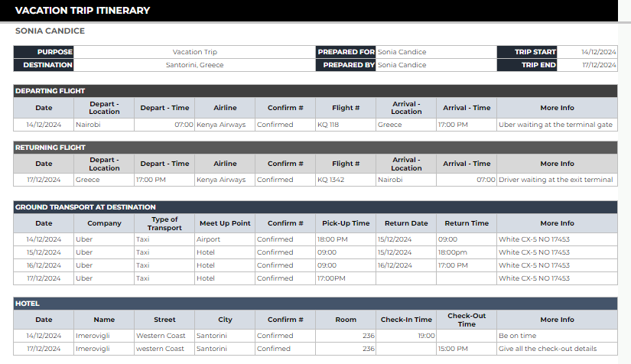Select flight number KQ 1342 cell
The height and width of the screenshot is (364, 631).
(344, 180)
